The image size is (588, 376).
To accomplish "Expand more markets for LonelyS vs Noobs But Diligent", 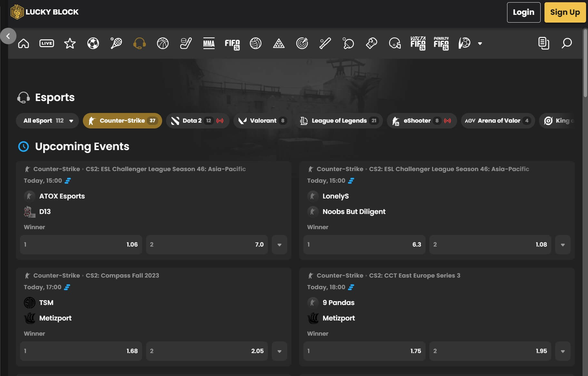I will 563,245.
